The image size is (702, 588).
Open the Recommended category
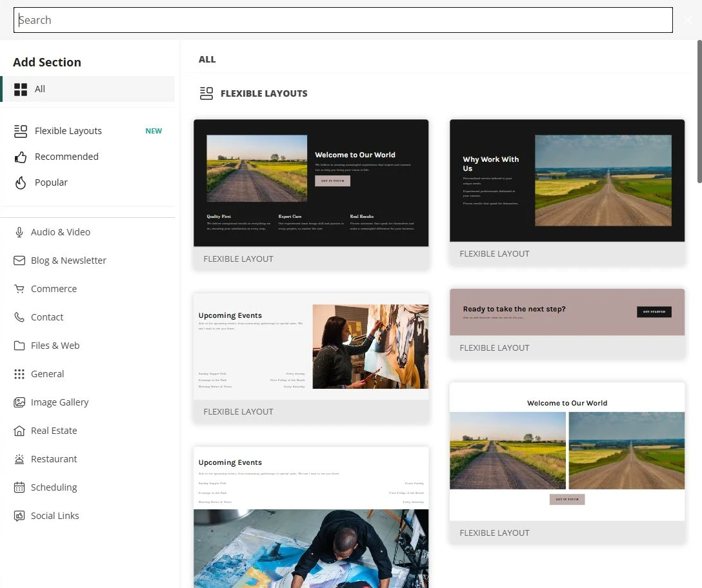click(88, 157)
